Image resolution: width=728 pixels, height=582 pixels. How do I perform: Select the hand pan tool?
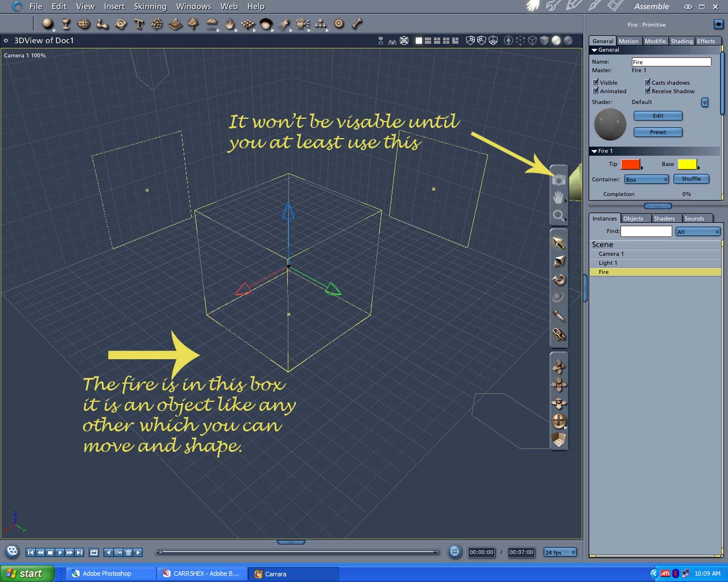click(x=559, y=197)
